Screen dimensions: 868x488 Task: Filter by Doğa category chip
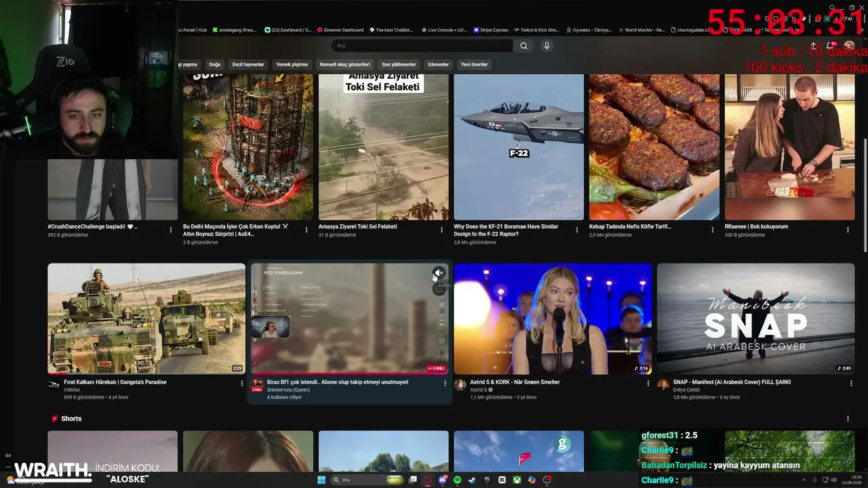(x=215, y=64)
